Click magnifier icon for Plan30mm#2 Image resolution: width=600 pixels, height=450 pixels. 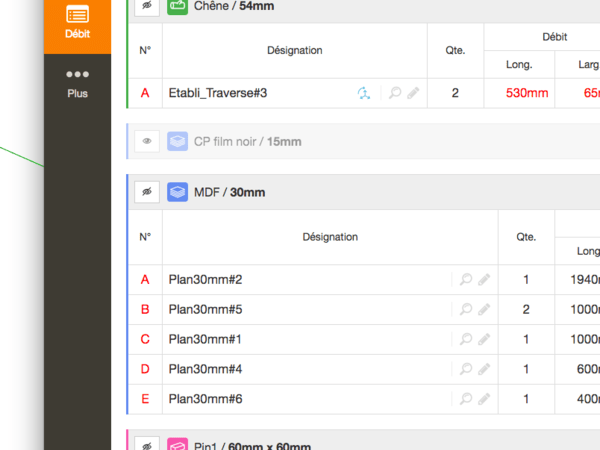pos(466,280)
